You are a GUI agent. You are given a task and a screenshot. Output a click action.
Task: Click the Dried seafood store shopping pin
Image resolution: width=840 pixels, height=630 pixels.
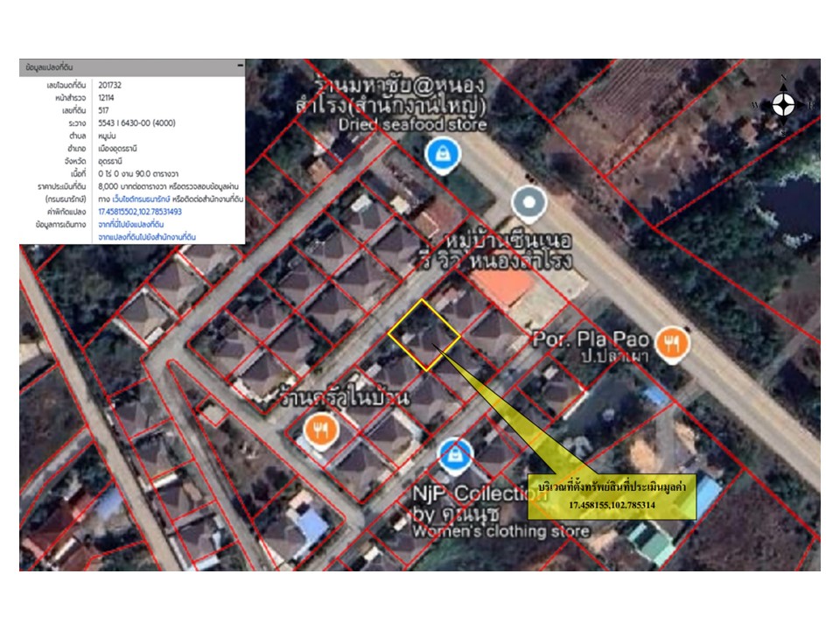point(444,156)
